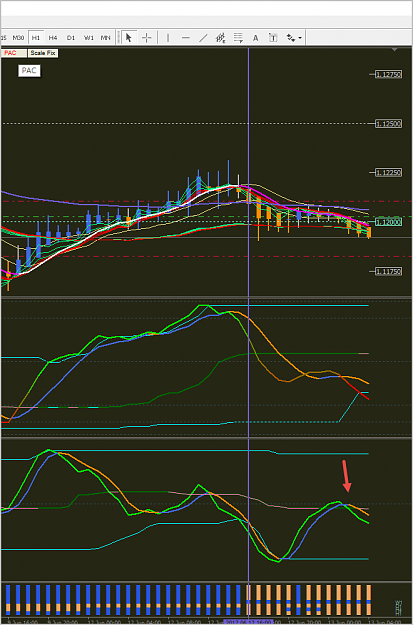Select the M30 timeframe
The width and height of the screenshot is (413, 625).
18,38
